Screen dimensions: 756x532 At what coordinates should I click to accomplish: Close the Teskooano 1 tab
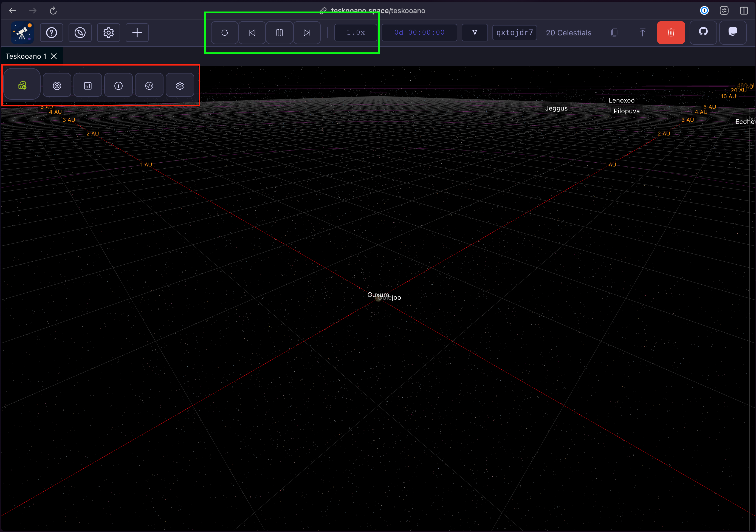pyautogui.click(x=54, y=56)
